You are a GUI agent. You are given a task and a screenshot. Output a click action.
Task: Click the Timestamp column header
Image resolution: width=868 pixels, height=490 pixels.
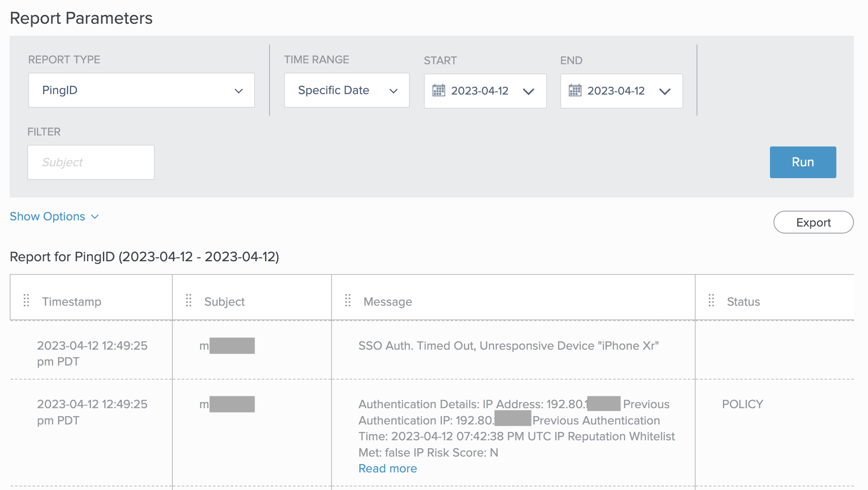point(72,302)
